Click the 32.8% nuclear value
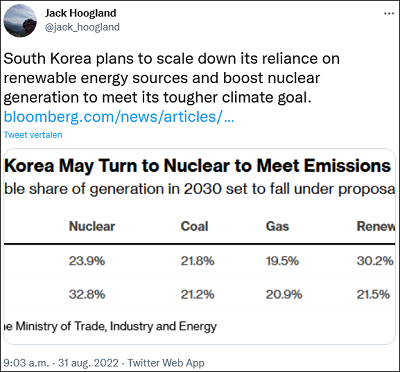400x372 pixels. (x=87, y=295)
